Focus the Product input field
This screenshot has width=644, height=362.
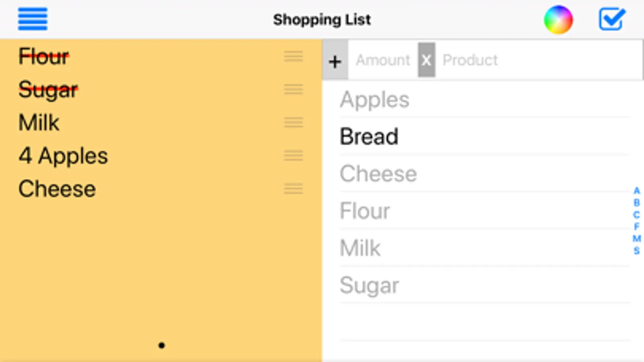[x=524, y=60]
